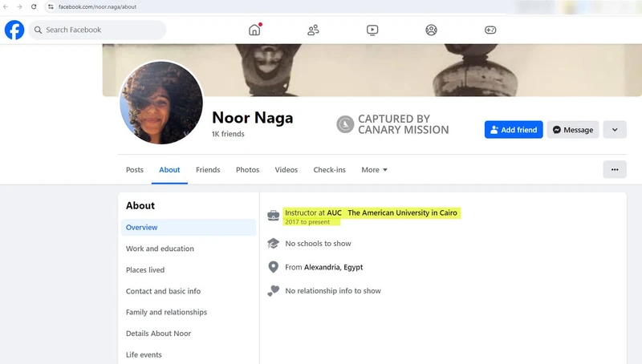Viewport: 642px width, 364px height.
Task: Click the briefcase work icon
Action: (273, 215)
